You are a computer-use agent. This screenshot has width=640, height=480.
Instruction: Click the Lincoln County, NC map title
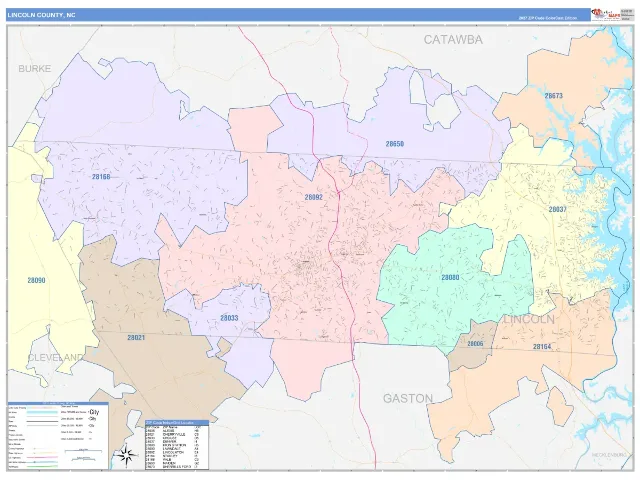tap(41, 15)
